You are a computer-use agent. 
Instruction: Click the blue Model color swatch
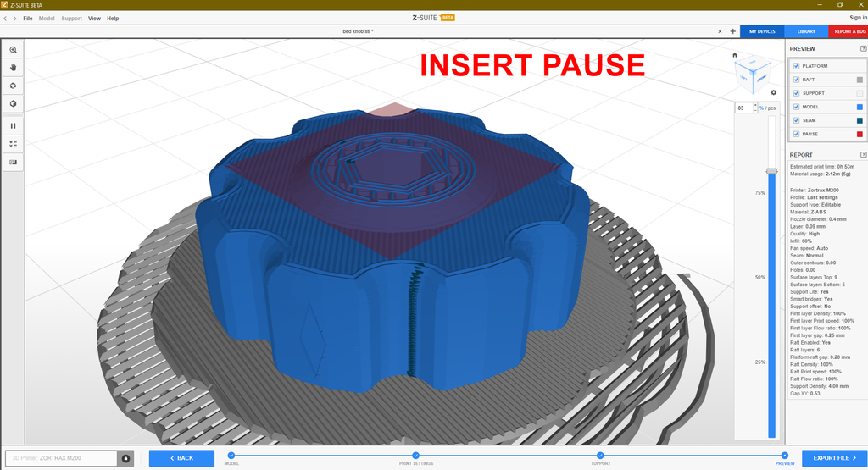tap(859, 107)
